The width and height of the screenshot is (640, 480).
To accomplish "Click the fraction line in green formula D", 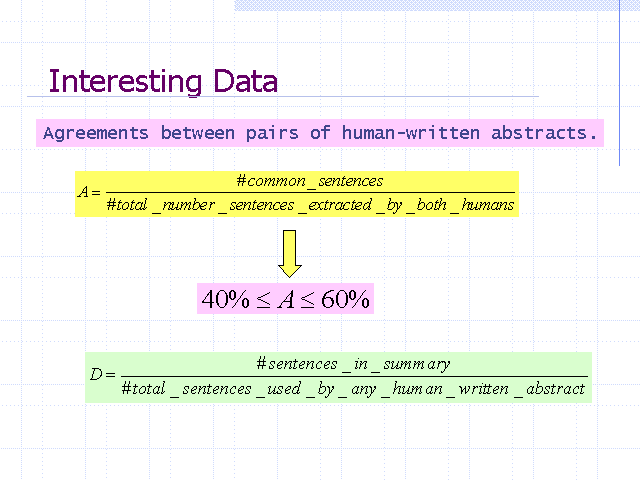I will [353, 377].
